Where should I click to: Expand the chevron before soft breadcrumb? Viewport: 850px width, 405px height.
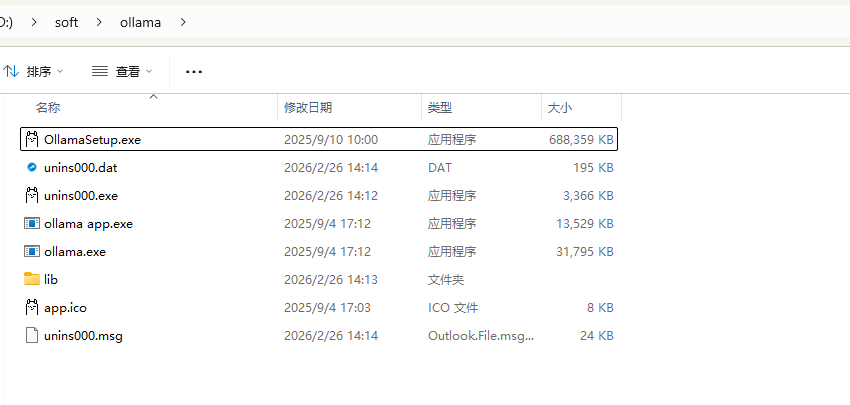(x=34, y=22)
